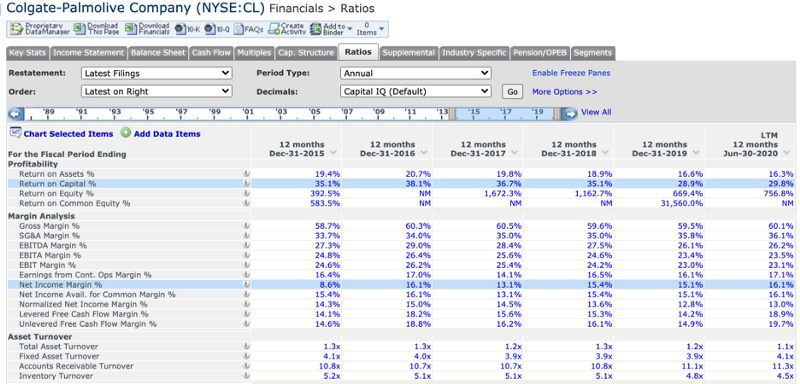The height and width of the screenshot is (384, 800).
Task: Switch to Cap. Structure tab
Action: [x=306, y=53]
